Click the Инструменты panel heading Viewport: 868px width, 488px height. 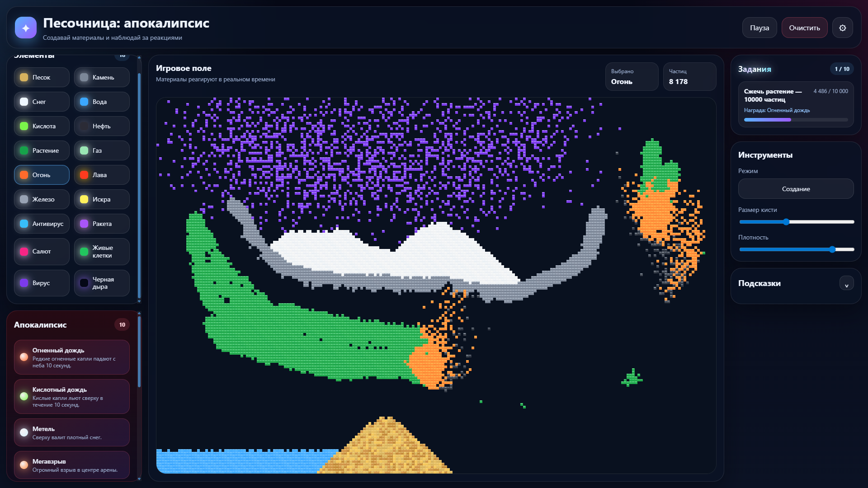(765, 155)
